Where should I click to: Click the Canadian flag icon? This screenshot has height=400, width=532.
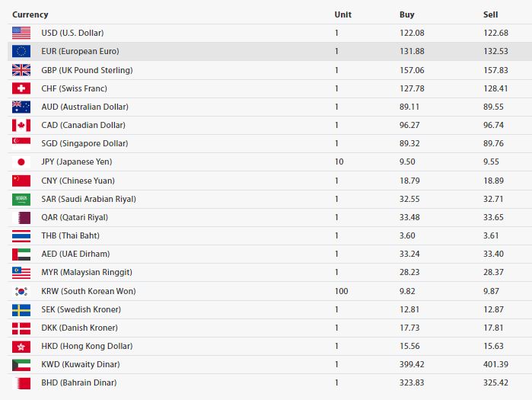(x=21, y=125)
